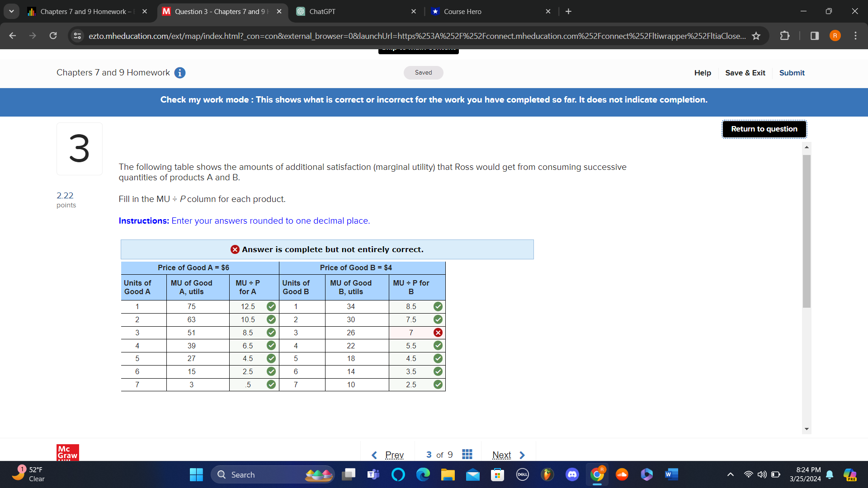
Task: Click Save & Exit
Action: pyautogui.click(x=745, y=73)
